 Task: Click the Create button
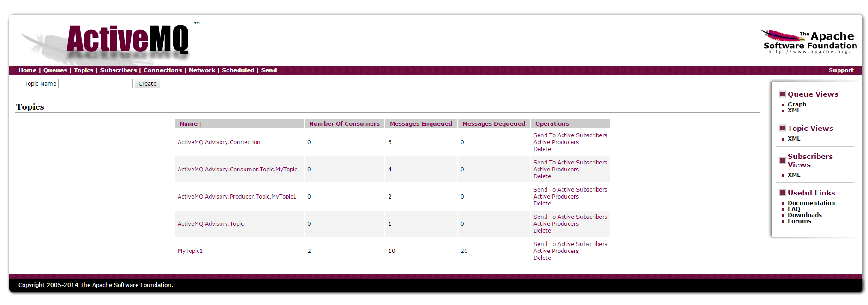[x=147, y=84]
